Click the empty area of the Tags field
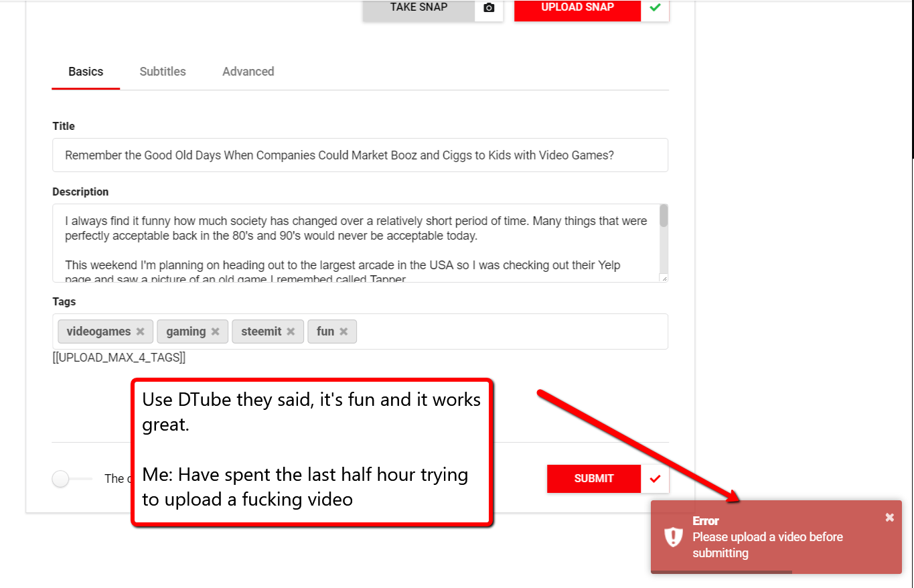 click(512, 332)
